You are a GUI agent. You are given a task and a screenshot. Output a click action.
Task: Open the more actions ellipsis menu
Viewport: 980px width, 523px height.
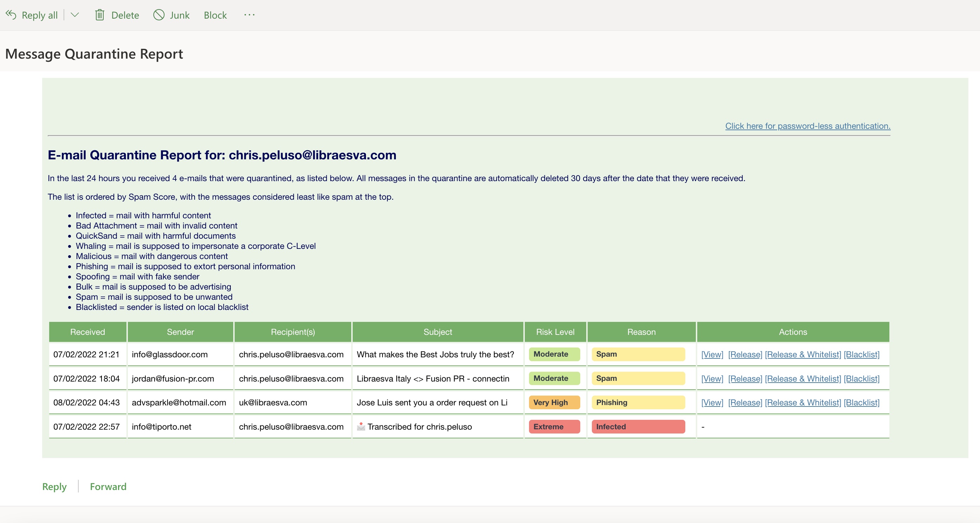pos(249,15)
